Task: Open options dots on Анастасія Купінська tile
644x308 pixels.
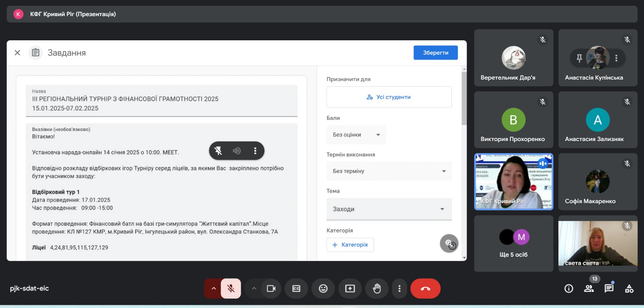Action: coord(616,58)
